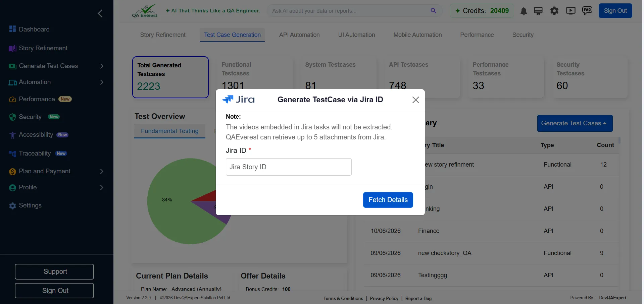Open the Report a Bug link
The height and width of the screenshot is (304, 644).
418,298
